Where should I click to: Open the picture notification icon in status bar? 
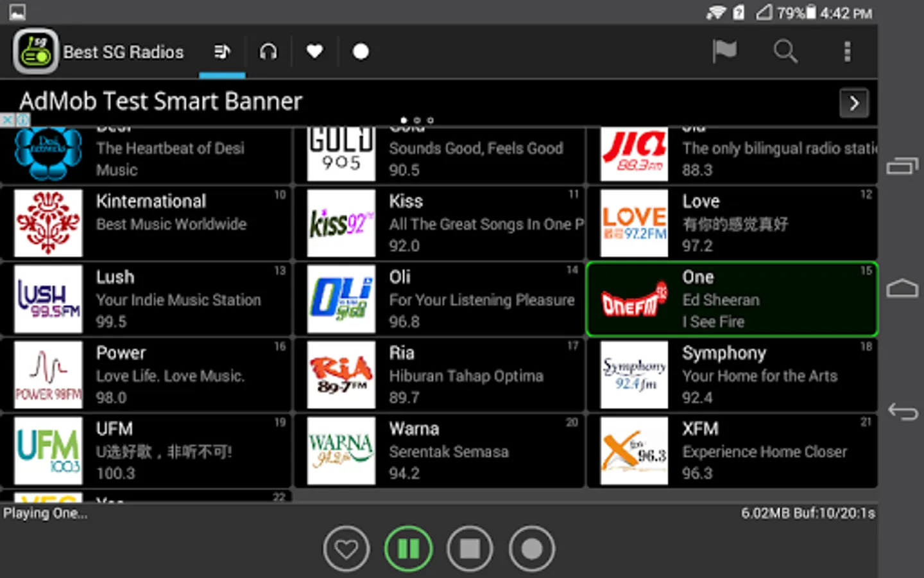pyautogui.click(x=17, y=12)
